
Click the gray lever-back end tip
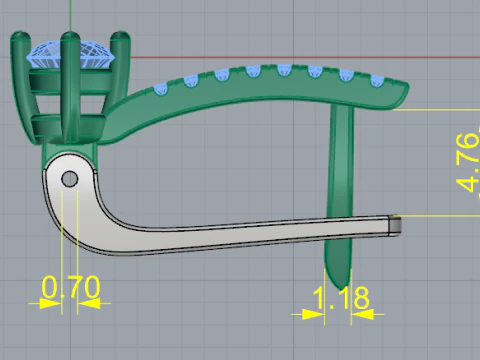[x=395, y=226]
